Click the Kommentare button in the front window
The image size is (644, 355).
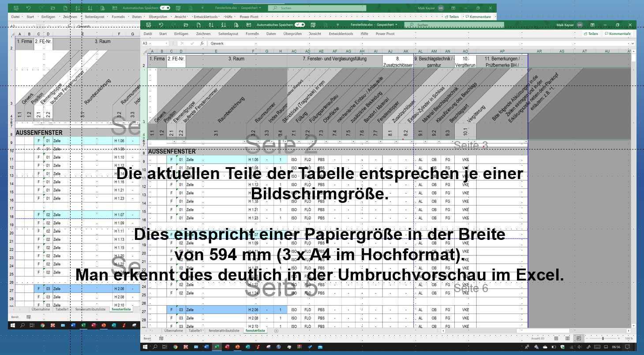point(618,34)
